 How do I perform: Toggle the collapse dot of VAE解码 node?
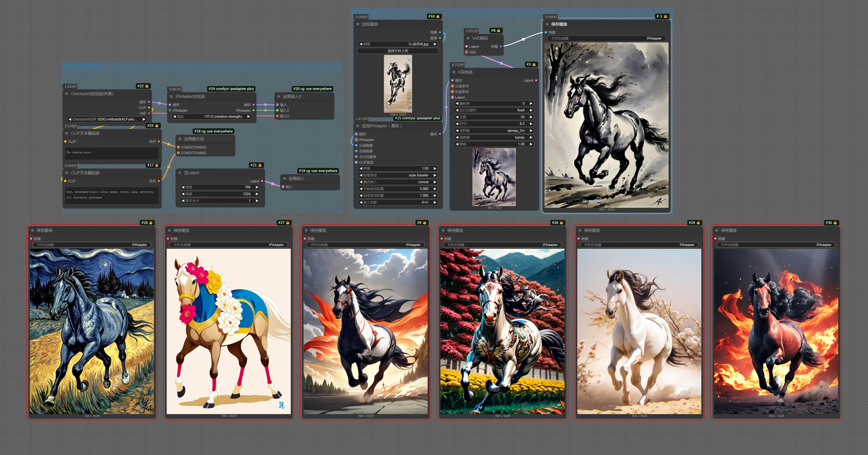468,38
